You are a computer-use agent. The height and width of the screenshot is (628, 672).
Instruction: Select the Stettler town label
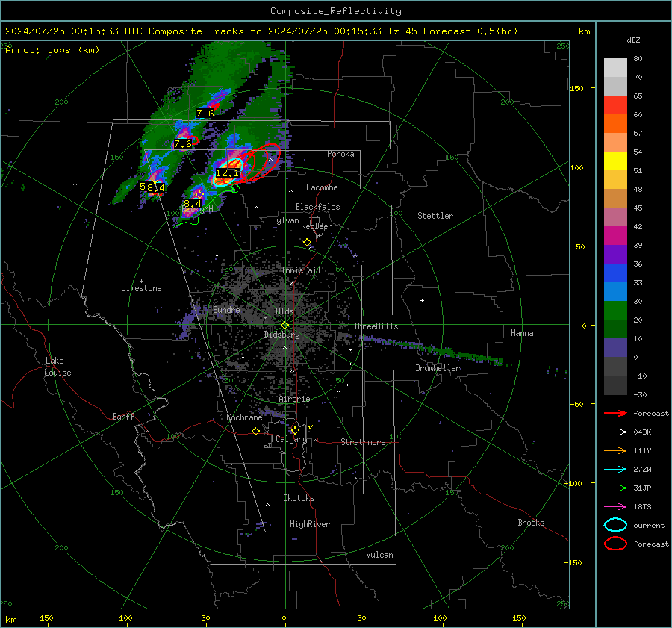435,216
